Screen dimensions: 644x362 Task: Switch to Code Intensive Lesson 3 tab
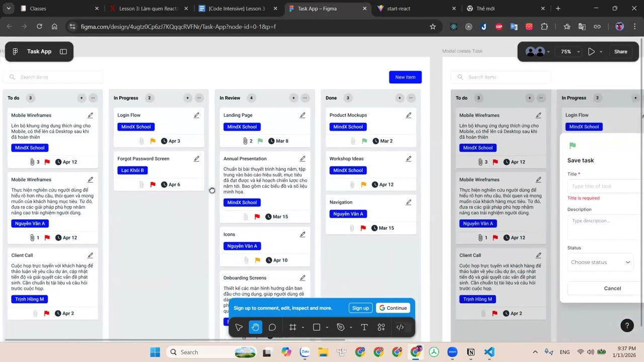tap(237, 9)
